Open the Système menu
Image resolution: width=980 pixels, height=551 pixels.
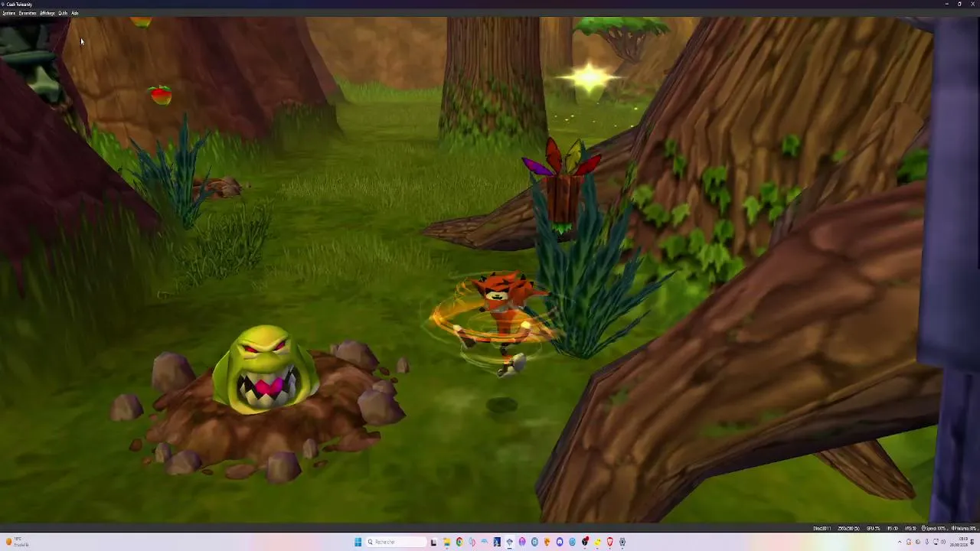pos(8,13)
